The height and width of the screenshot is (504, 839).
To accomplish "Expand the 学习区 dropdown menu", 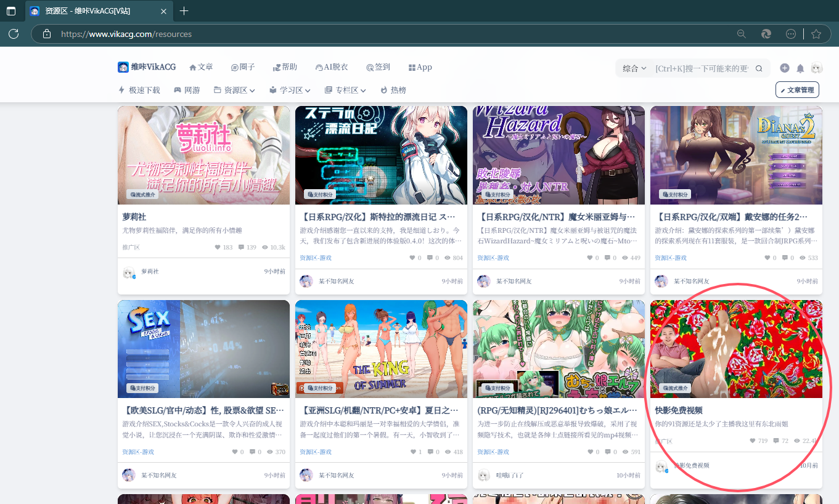I will 290,90.
